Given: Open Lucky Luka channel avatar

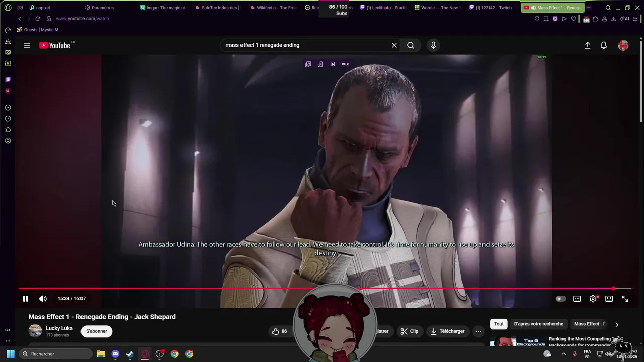Looking at the screenshot, I should pos(35,331).
